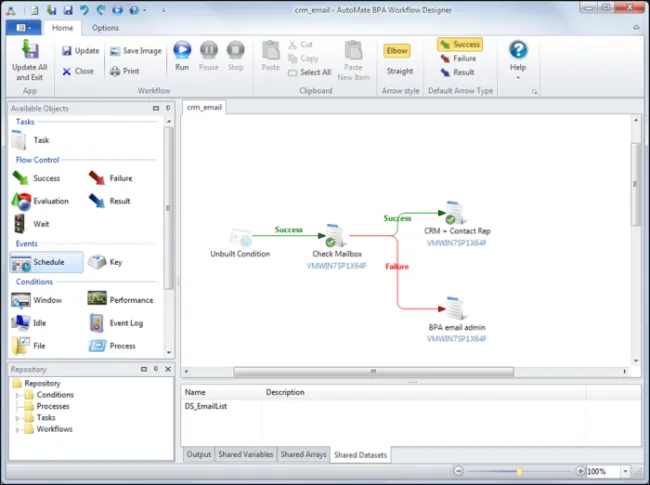The image size is (650, 485).
Task: Pin the Repository panel
Action: (156, 369)
